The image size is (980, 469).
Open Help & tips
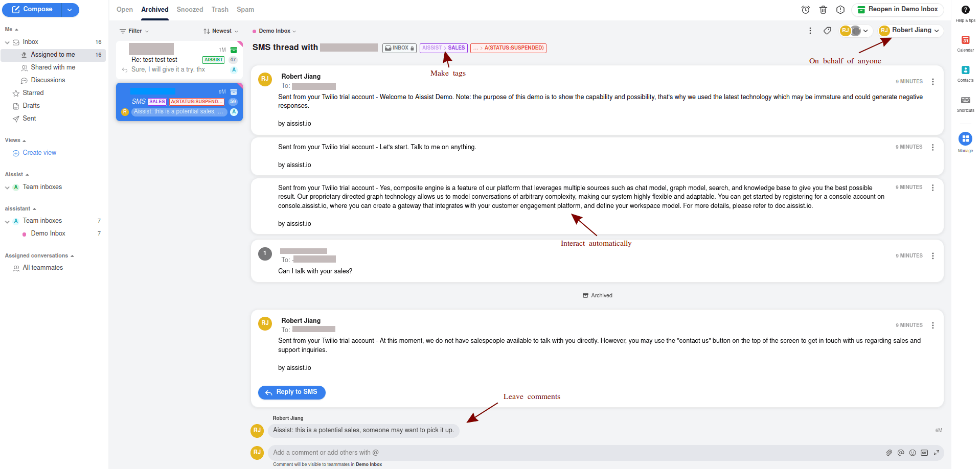[965, 13]
